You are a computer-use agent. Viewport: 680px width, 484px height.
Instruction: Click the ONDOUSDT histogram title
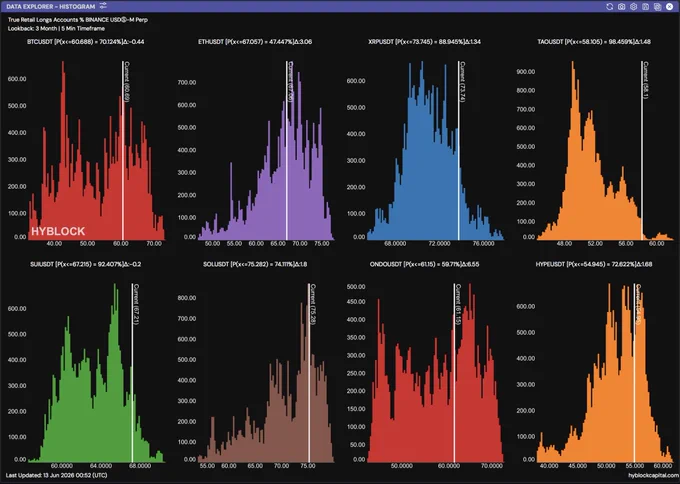tap(425, 264)
